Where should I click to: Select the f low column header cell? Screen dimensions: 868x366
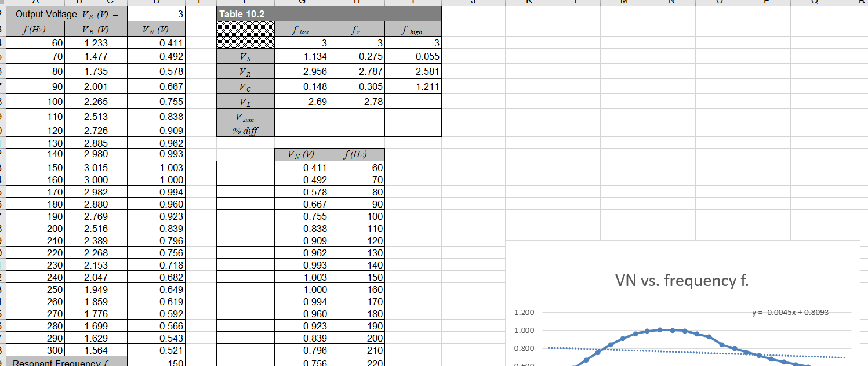[x=302, y=28]
